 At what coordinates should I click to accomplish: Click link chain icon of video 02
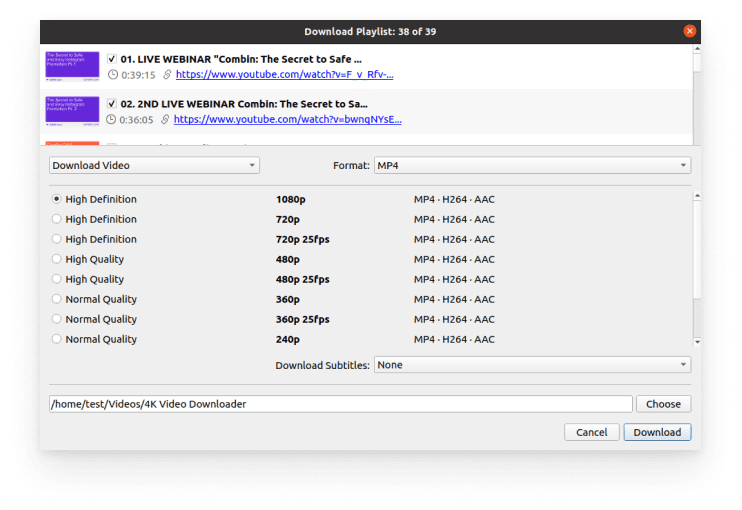click(165, 120)
